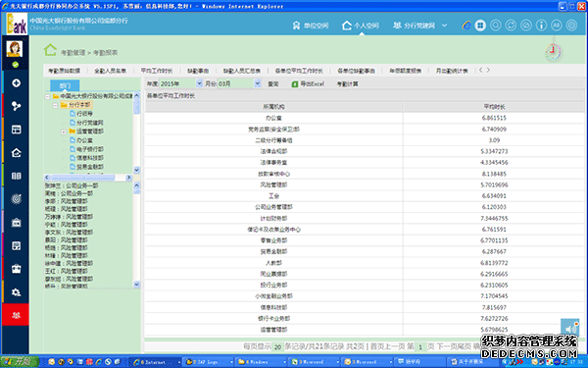Click tree horizontal scrollbar right arrow

click(x=128, y=178)
